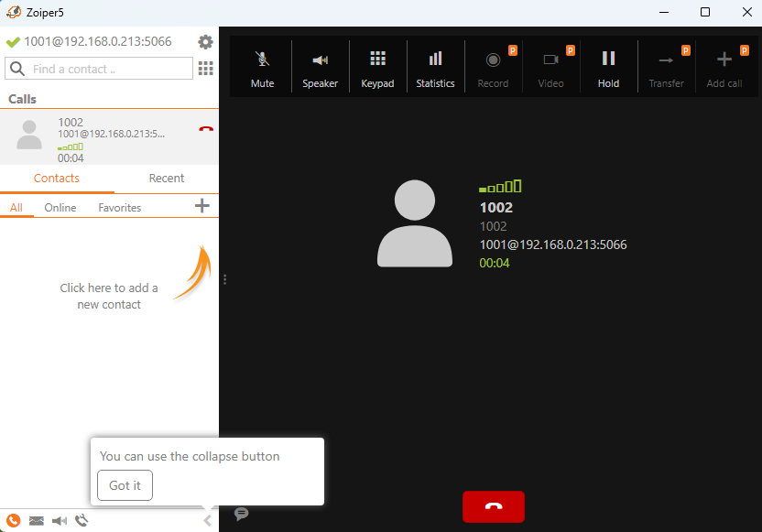The image size is (762, 532).
Task: Put the call on Hold
Action: pos(608,67)
